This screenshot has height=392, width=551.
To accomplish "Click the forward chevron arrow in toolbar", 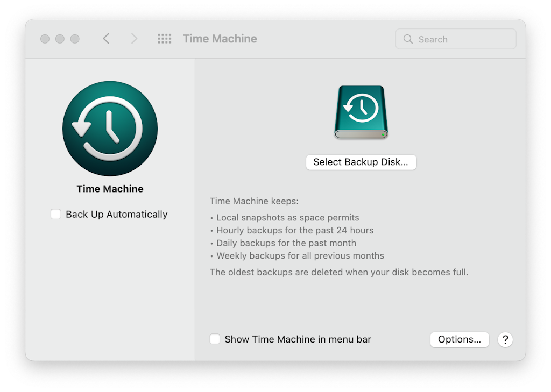I will [134, 39].
